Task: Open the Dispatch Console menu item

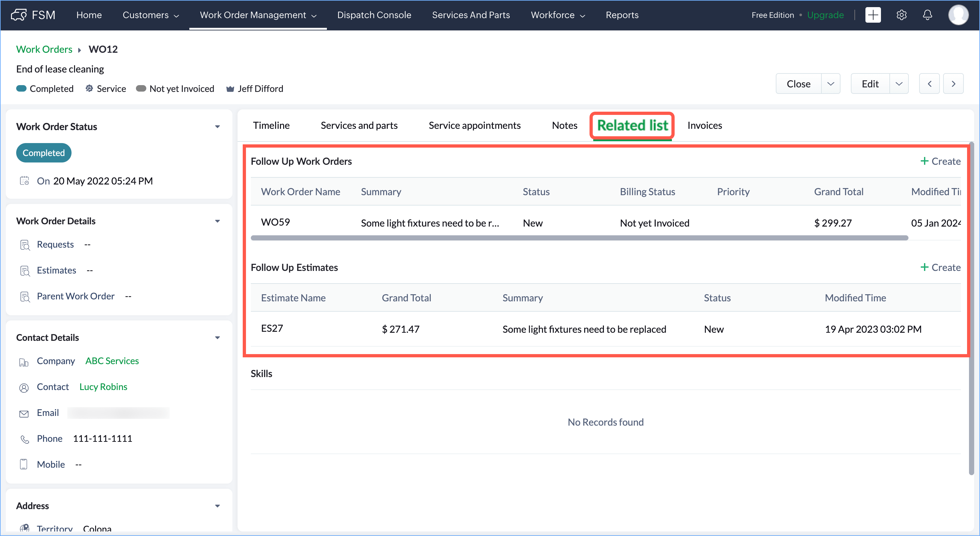Action: tap(374, 15)
